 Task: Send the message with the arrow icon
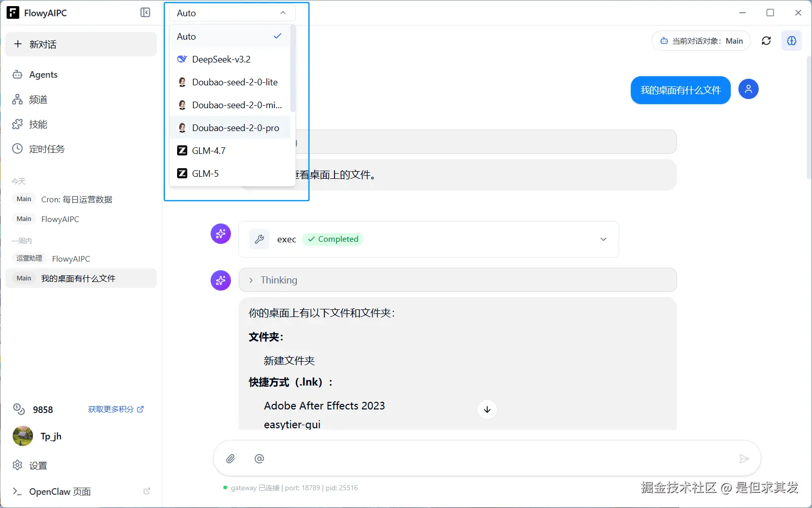(x=744, y=458)
